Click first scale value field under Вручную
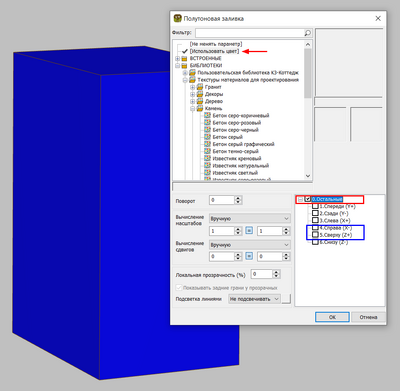The height and width of the screenshot is (391, 400). pos(222,231)
